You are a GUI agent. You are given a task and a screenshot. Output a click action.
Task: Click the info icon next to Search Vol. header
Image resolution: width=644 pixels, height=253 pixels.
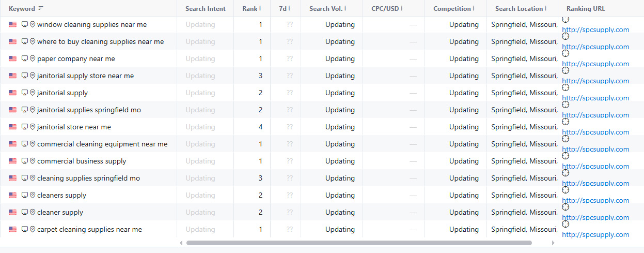[345, 8]
